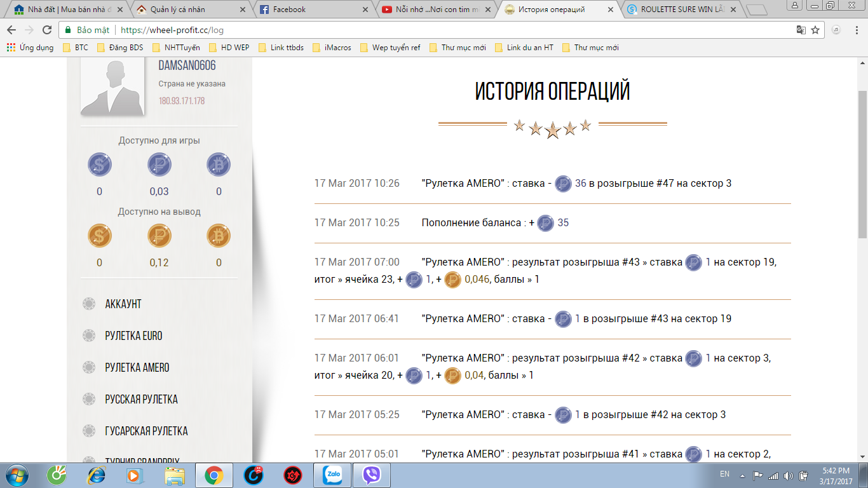Image resolution: width=868 pixels, height=488 pixels.
Task: Open the Chrome user profile button
Action: click(x=795, y=4)
